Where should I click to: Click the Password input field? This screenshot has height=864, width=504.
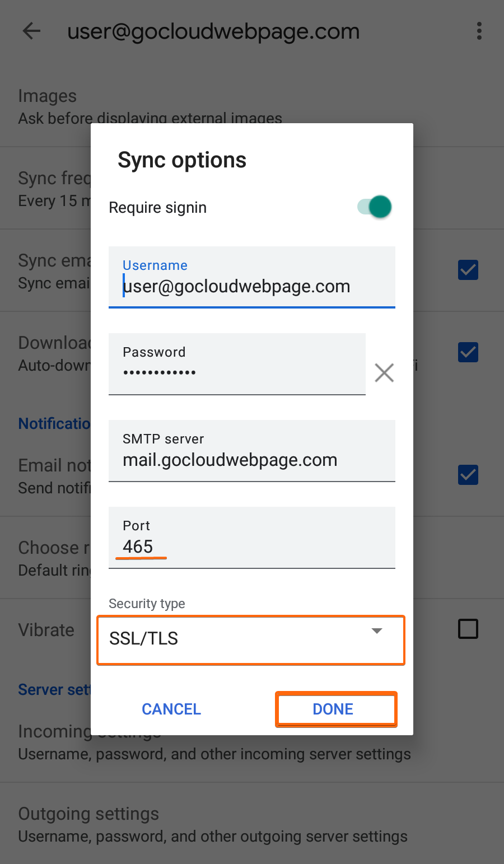click(237, 364)
